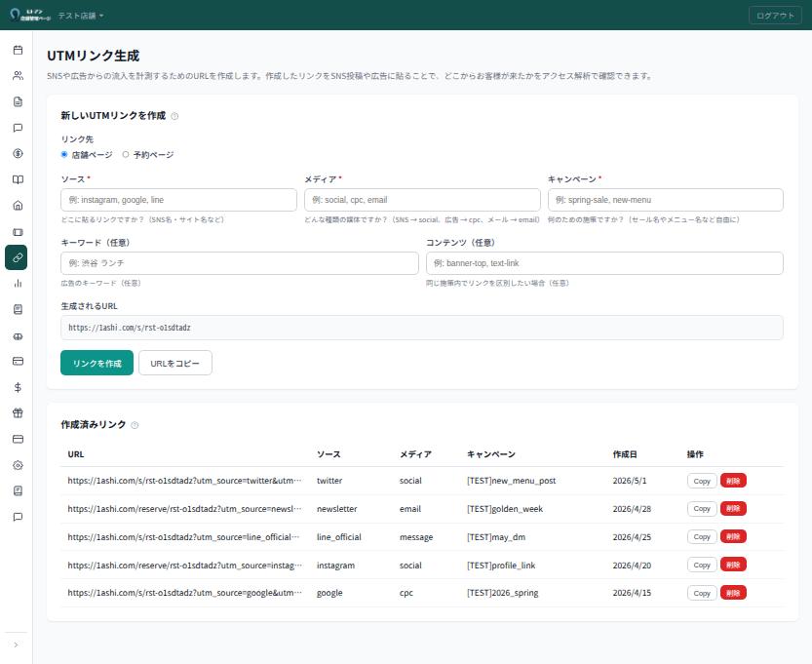
Task: Select the 予約ページ radio option
Action: coord(126,154)
